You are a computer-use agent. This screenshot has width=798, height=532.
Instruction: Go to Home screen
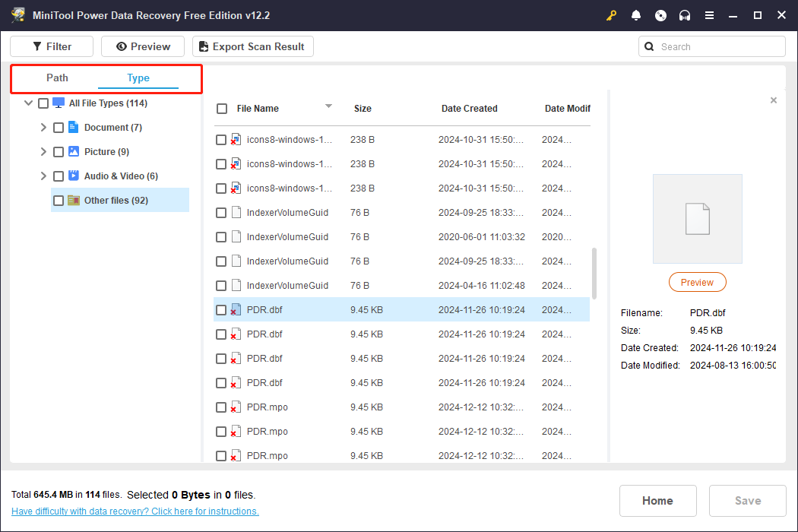pos(657,500)
